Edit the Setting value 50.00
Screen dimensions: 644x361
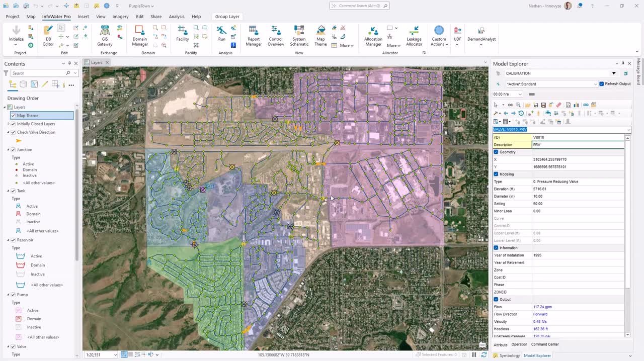coord(578,204)
